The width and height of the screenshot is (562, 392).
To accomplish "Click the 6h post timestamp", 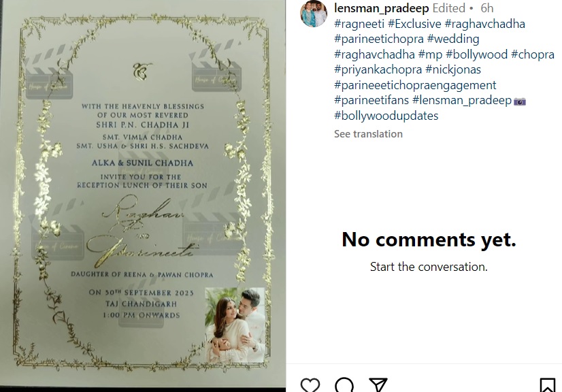I will [486, 8].
